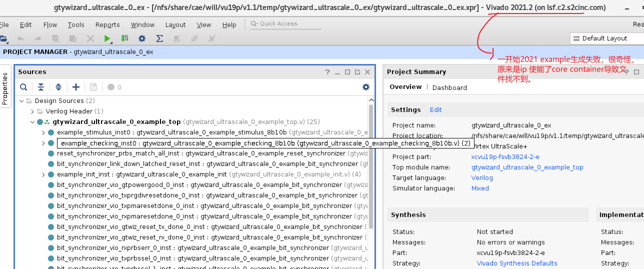644x269 pixels.
Task: Click top module gtywizard_ultrascale_0_example_top link
Action: click(x=527, y=167)
